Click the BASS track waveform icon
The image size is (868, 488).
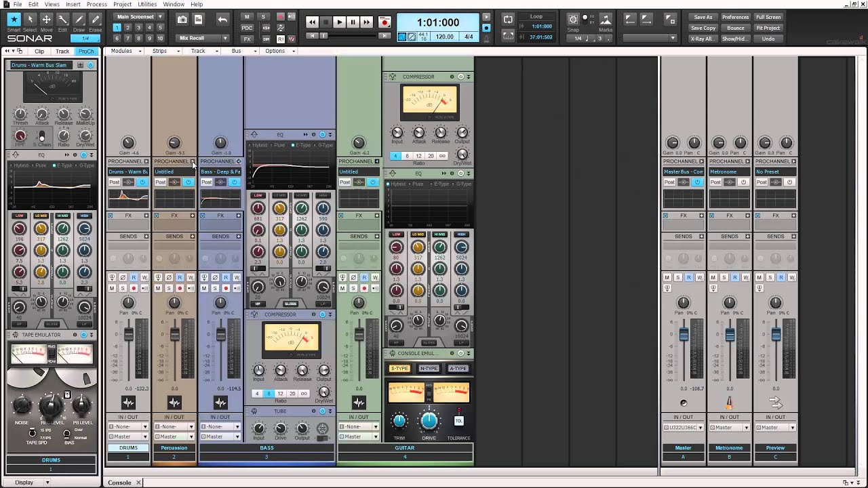tap(220, 403)
